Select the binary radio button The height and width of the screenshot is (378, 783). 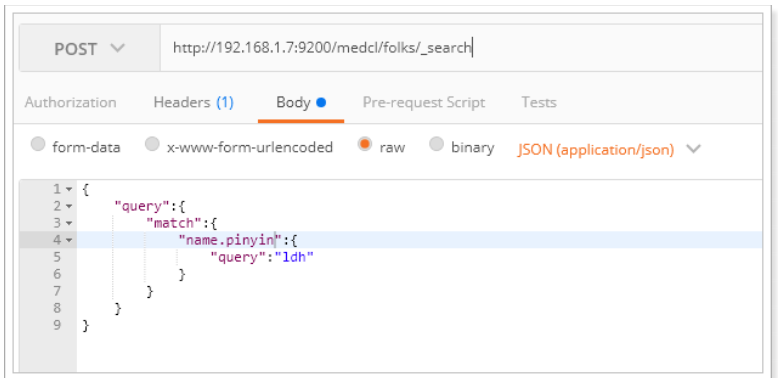click(x=436, y=144)
